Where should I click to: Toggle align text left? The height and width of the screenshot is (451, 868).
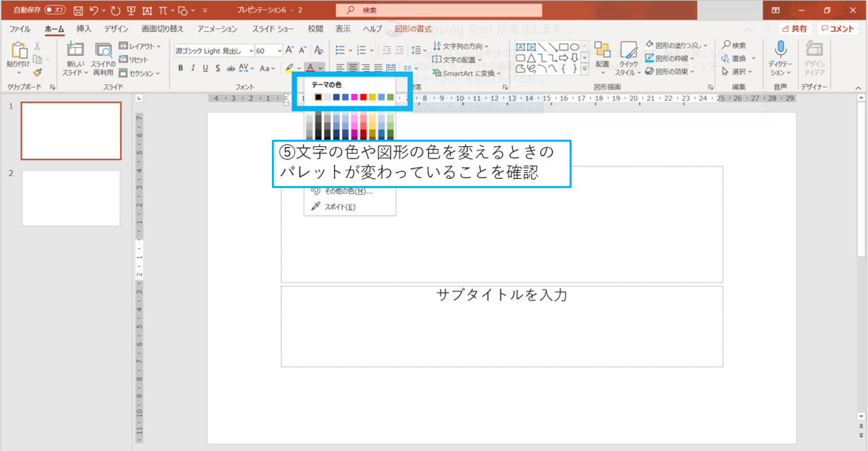[x=340, y=68]
